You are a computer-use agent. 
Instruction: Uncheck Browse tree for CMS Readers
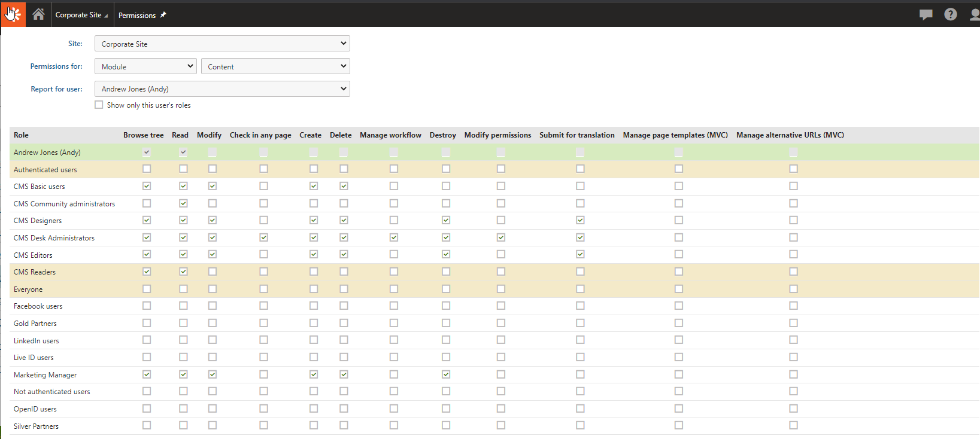tap(147, 272)
